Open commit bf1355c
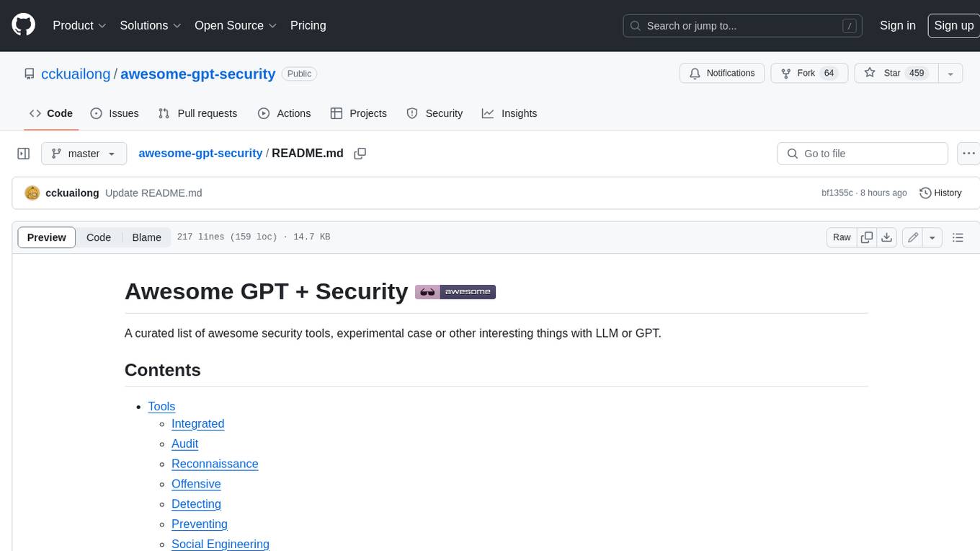The height and width of the screenshot is (551, 980). click(x=837, y=193)
